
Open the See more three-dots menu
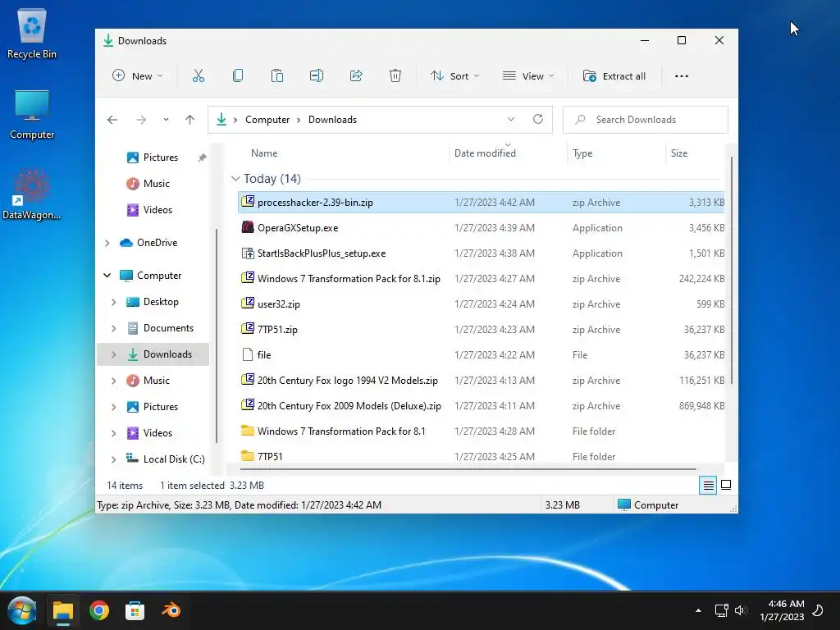pyautogui.click(x=682, y=76)
